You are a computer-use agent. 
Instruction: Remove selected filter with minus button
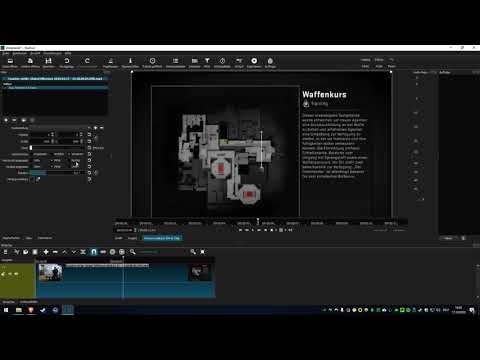[14, 120]
